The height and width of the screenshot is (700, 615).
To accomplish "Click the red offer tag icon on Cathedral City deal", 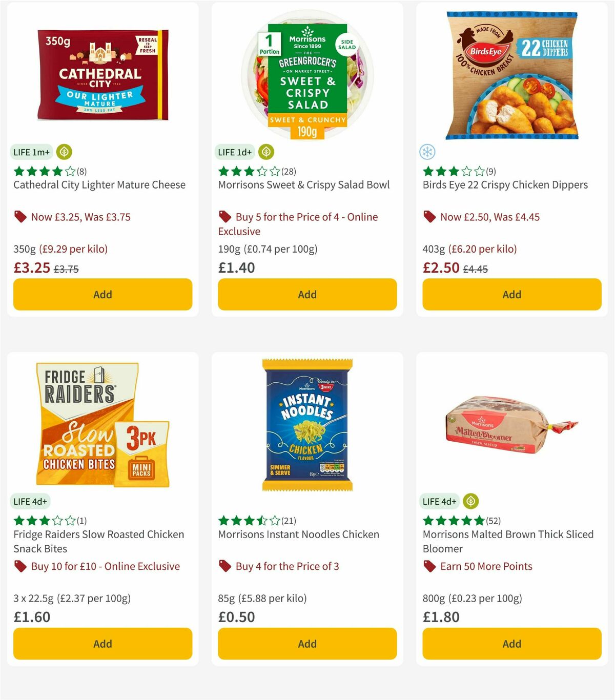I will (x=20, y=217).
